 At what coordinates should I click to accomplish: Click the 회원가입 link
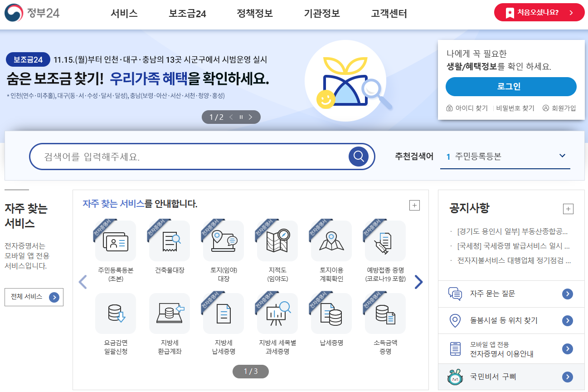click(559, 108)
